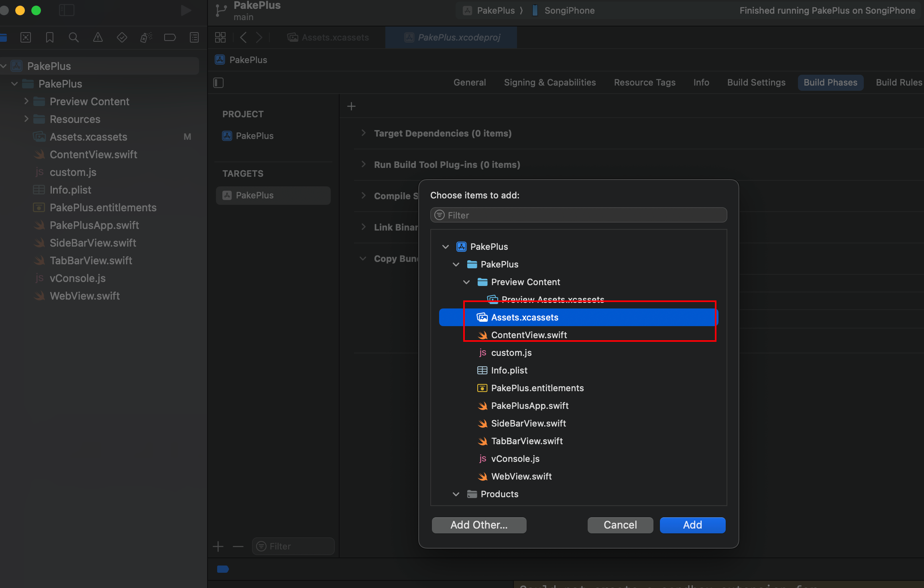Open the Report navigator icon

pos(194,38)
